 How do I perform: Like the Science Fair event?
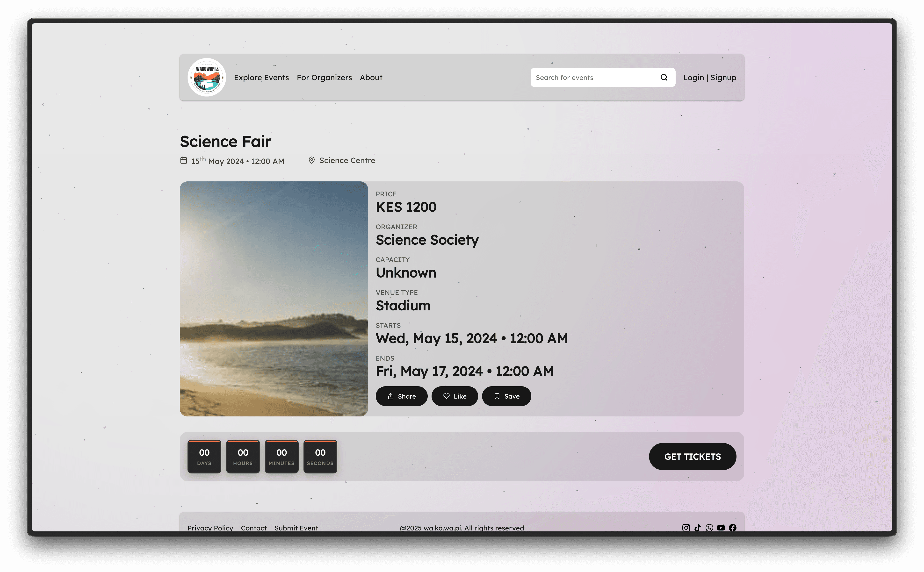(455, 396)
